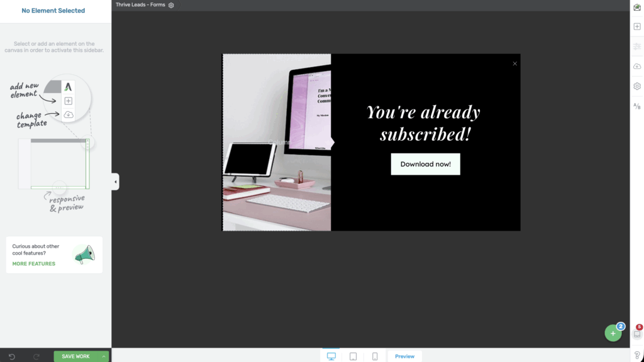Click the add element plus icon
The height and width of the screenshot is (362, 644).
[637, 27]
